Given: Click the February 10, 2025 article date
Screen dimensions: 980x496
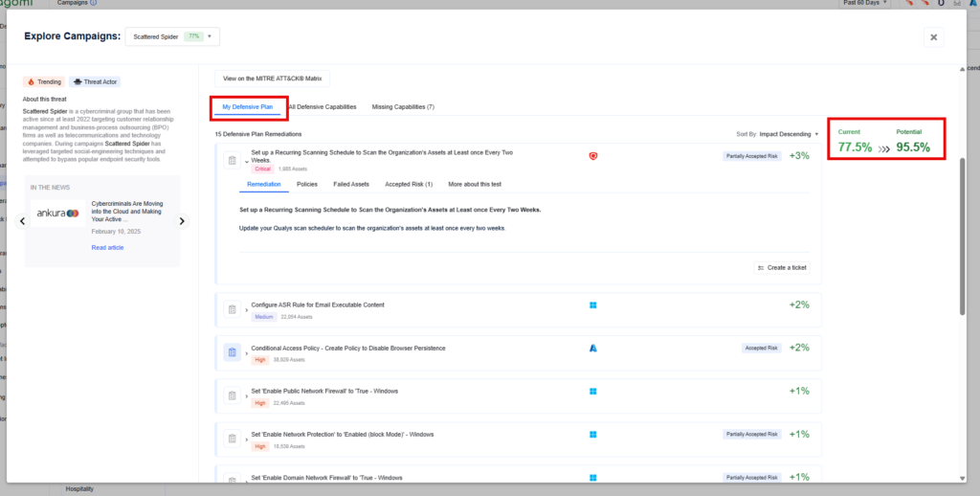Looking at the screenshot, I should coord(116,232).
